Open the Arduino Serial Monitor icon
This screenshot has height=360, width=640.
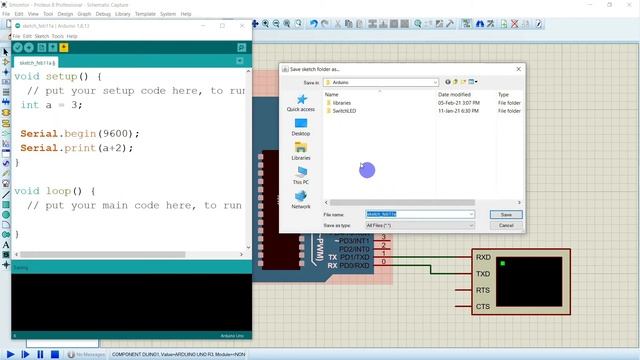coord(242,48)
